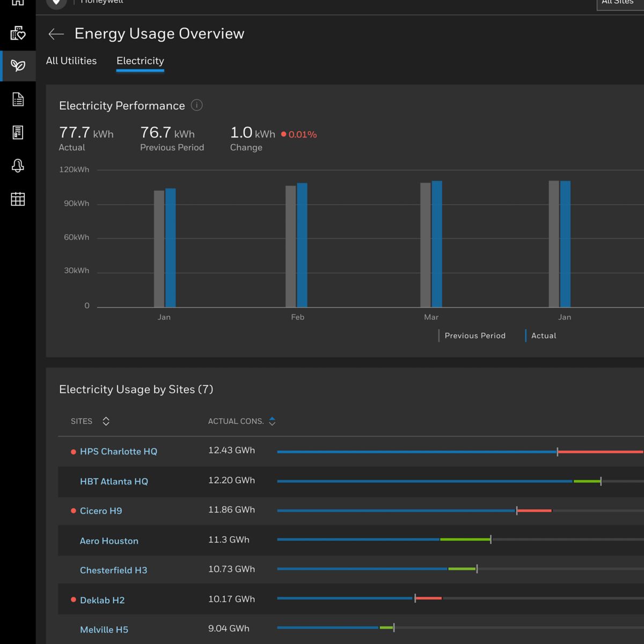644x644 pixels.
Task: Click the 12.20 GWh value
Action: [x=231, y=481]
